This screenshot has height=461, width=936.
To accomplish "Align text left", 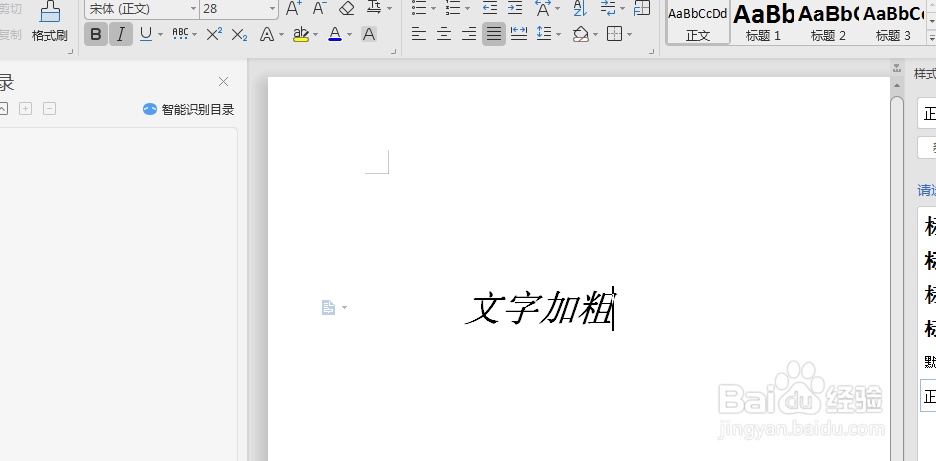I will pos(419,35).
